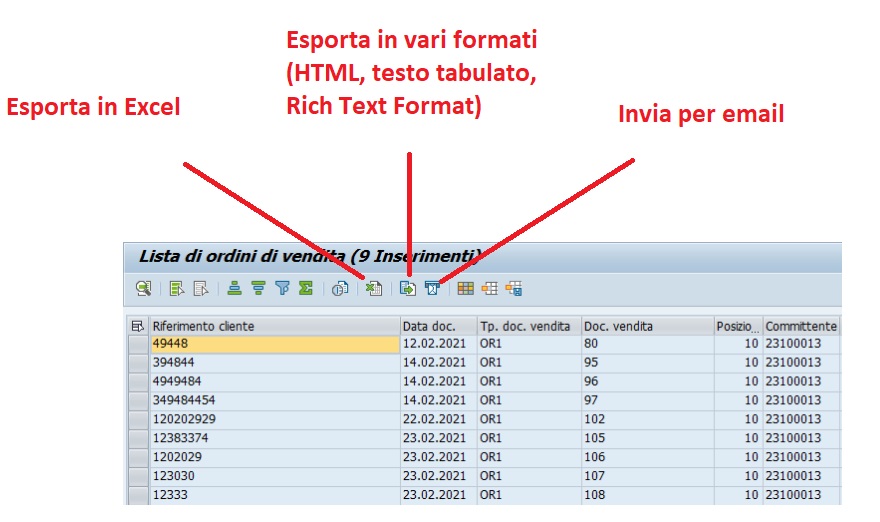The image size is (880, 522).
Task: Select row marker for reference 12383374
Action: click(x=138, y=438)
